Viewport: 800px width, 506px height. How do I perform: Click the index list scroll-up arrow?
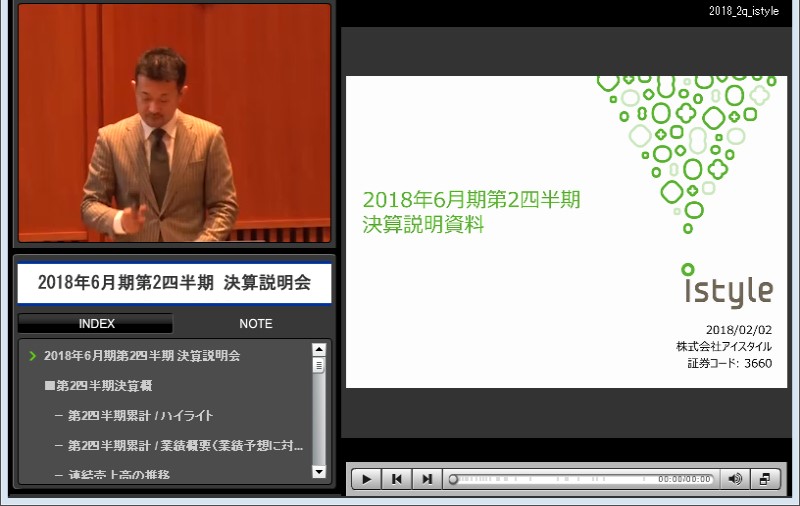pos(319,349)
